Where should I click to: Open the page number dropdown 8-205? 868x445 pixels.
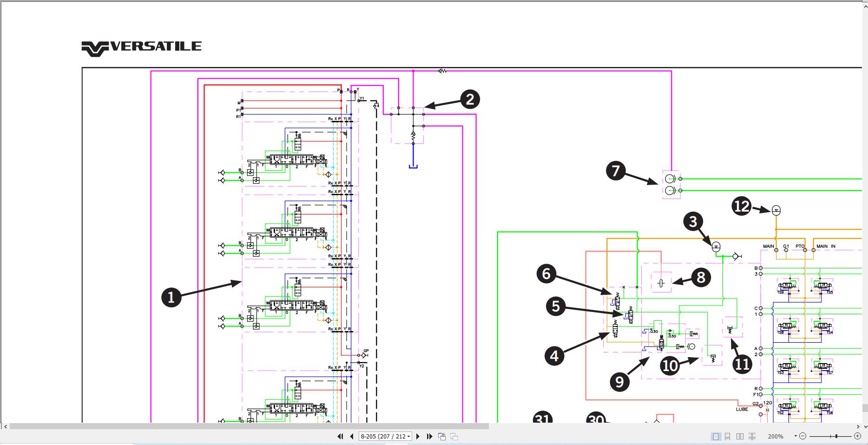click(x=409, y=436)
